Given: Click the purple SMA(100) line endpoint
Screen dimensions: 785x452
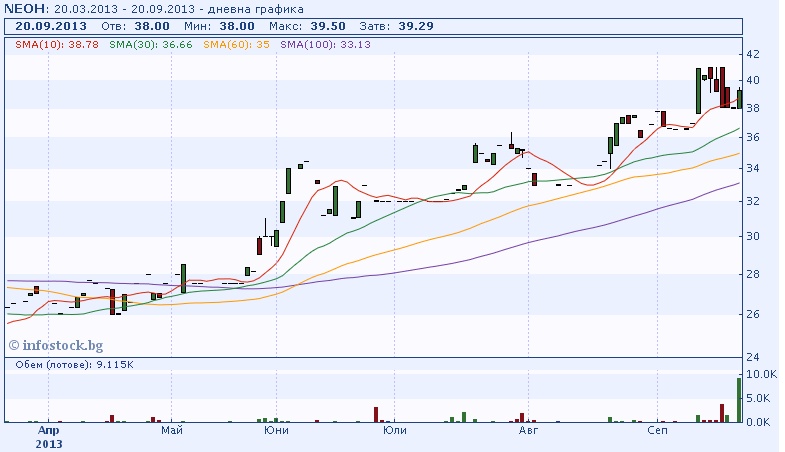Looking at the screenshot, I should [x=739, y=183].
